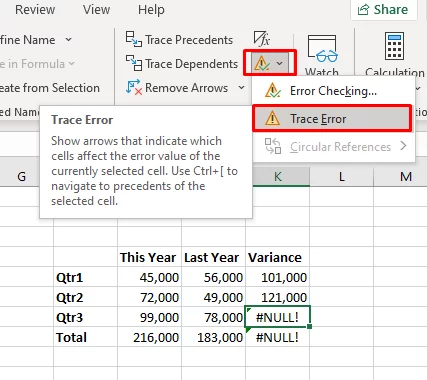Open the Review ribbon tab
427x380 pixels.
point(35,9)
